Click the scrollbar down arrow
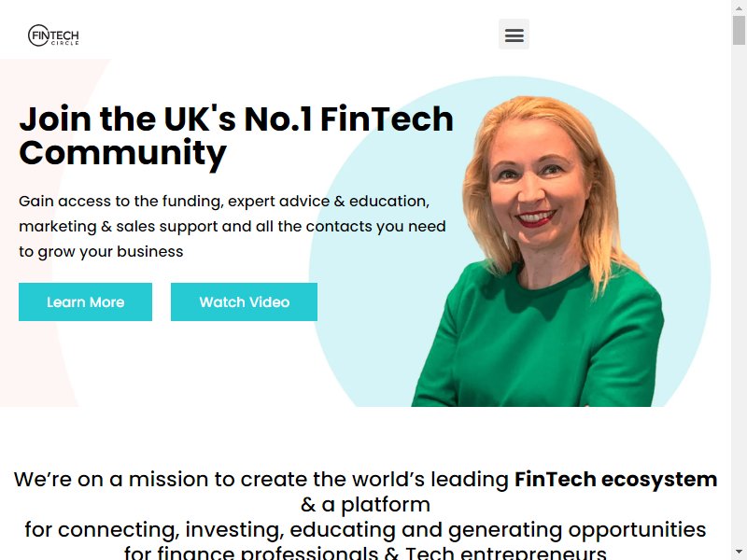Screen dimensions: 747x560 pos(739,553)
